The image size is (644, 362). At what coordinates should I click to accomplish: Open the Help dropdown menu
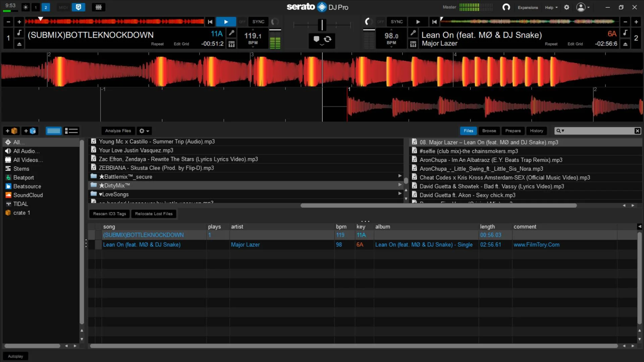(x=551, y=7)
